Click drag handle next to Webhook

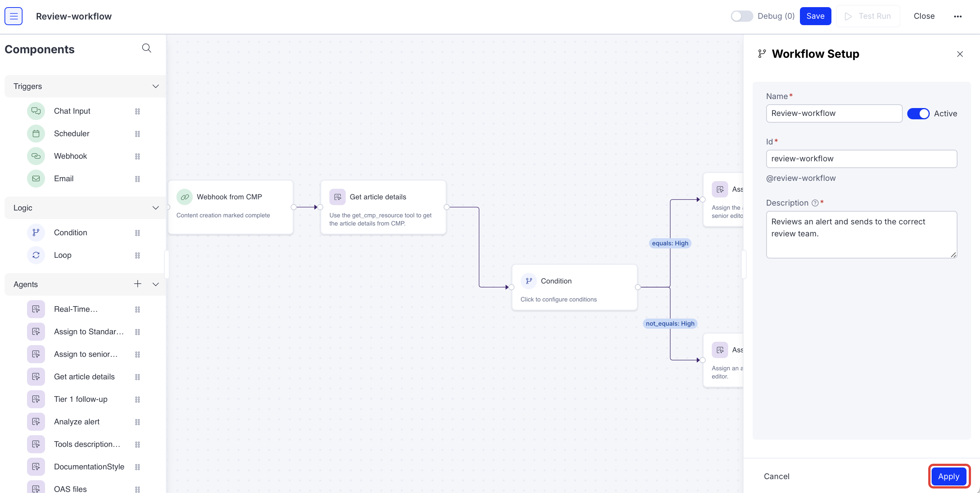[x=137, y=156]
